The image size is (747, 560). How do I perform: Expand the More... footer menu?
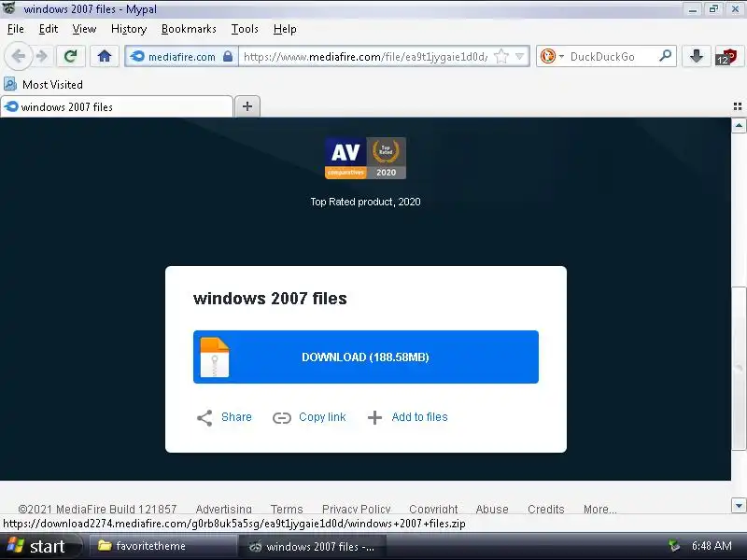599,509
